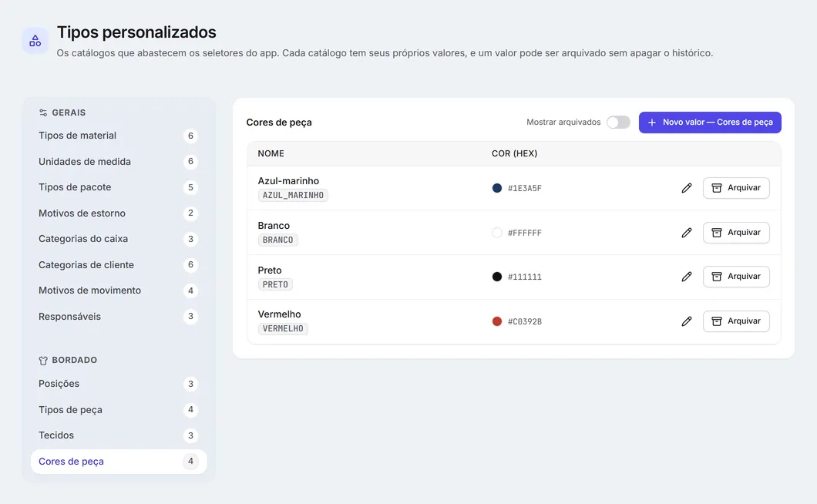The width and height of the screenshot is (817, 504).
Task: Archive the Vermelho color
Action: pos(736,321)
